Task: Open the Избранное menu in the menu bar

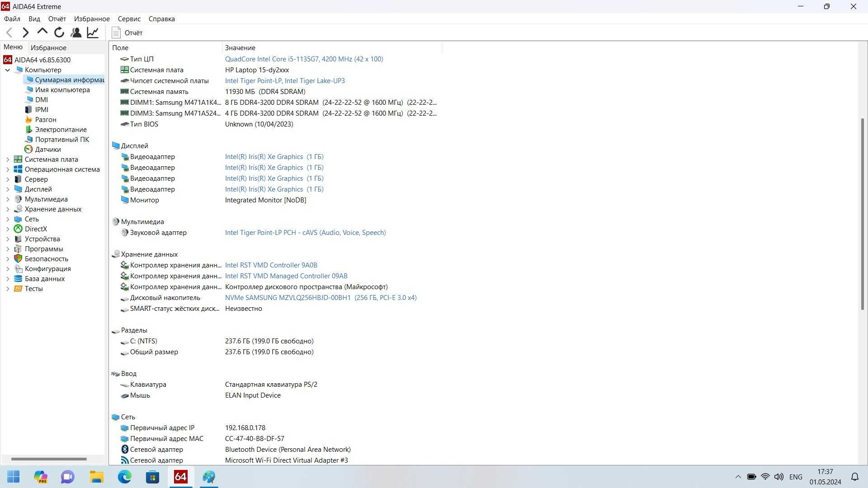Action: tap(92, 19)
